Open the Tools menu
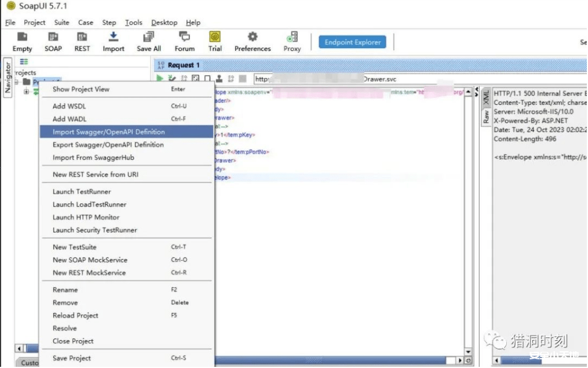 point(133,23)
